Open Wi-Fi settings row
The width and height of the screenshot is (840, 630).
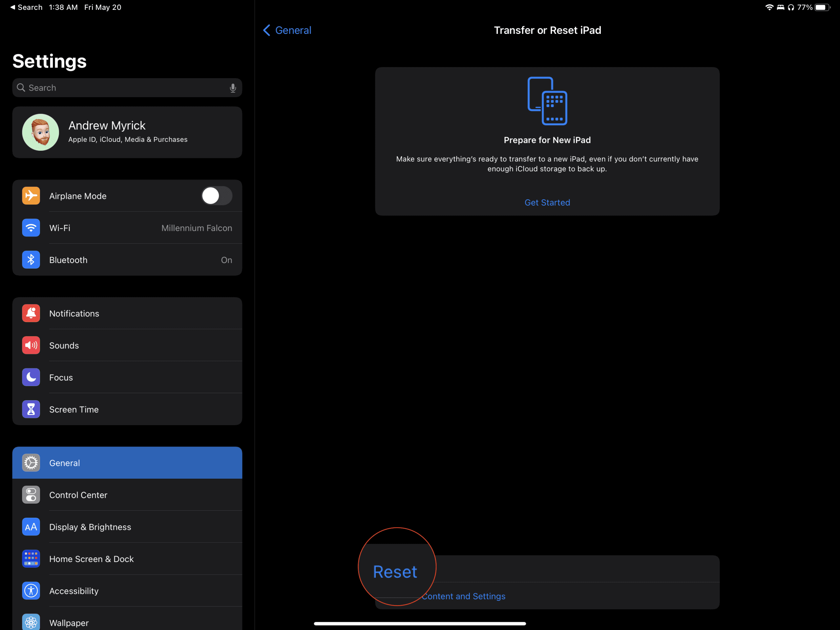pos(127,228)
